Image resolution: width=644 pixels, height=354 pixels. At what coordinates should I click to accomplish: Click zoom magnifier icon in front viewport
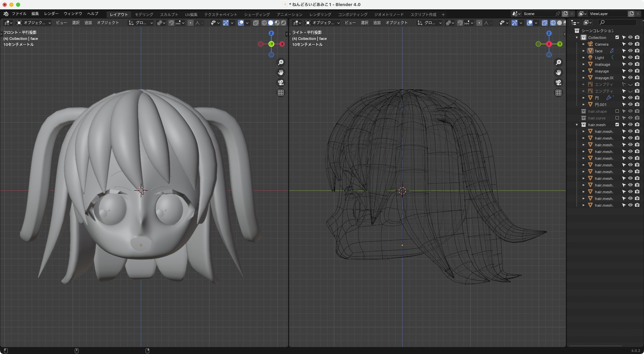click(281, 62)
